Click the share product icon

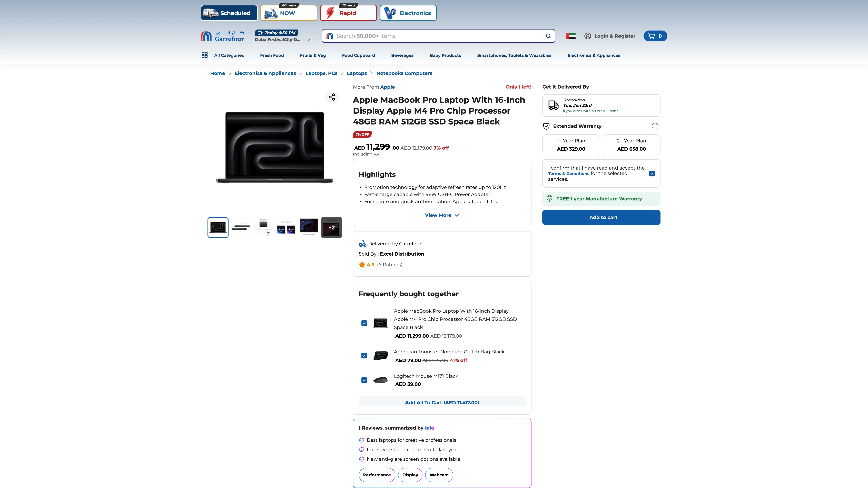(332, 97)
